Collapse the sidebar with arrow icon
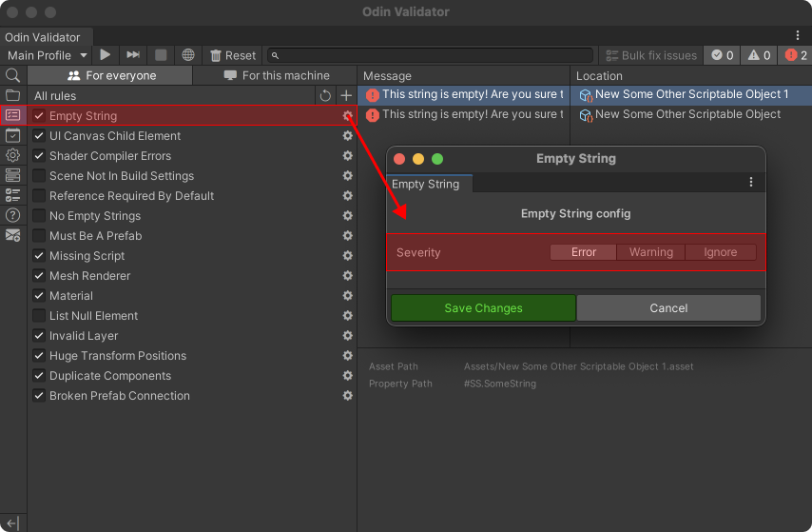This screenshot has width=812, height=532. coord(13,522)
